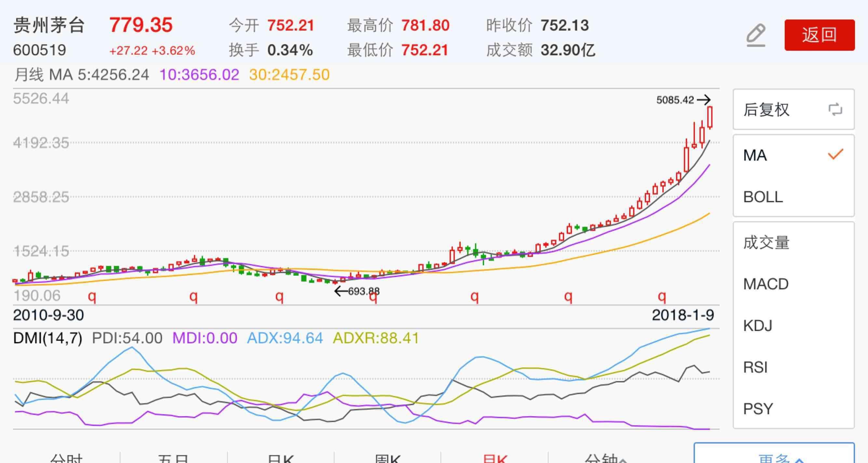Click the stock code 600519
868x463 pixels.
click(x=39, y=50)
